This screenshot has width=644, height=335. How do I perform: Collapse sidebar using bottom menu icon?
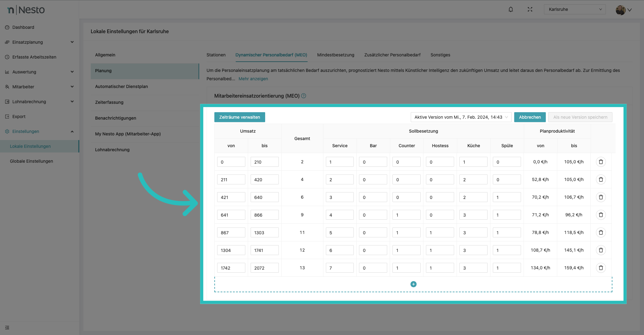tap(7, 328)
